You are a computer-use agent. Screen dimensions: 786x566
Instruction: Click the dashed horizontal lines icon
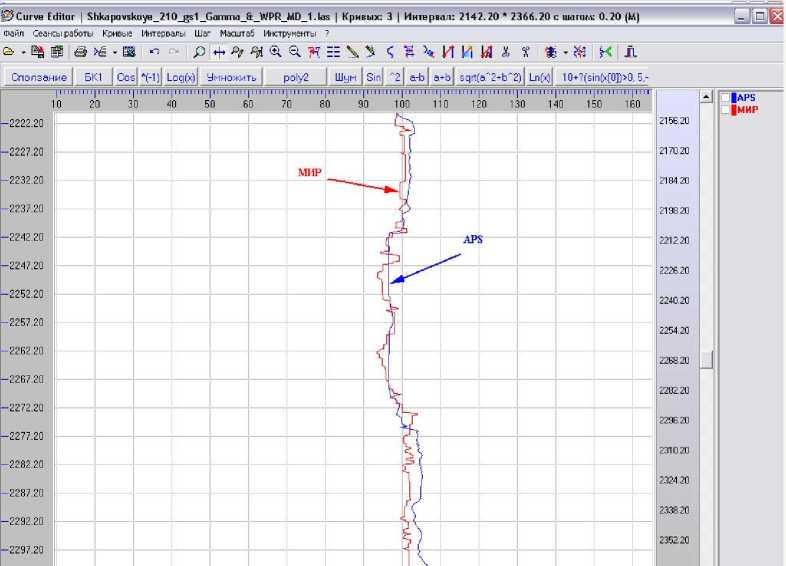[x=333, y=52]
